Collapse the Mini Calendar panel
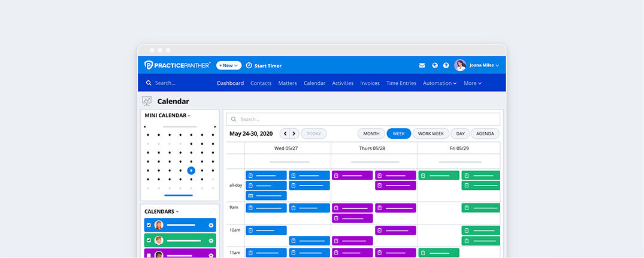The image size is (644, 258). [168, 116]
